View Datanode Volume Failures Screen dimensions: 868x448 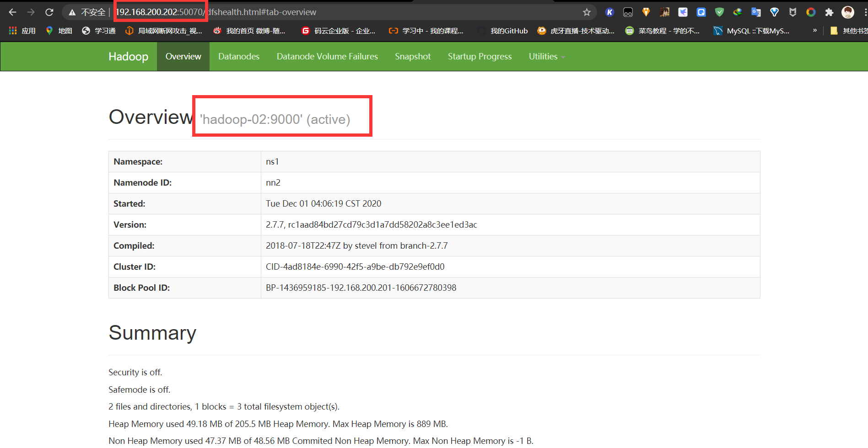tap(327, 56)
